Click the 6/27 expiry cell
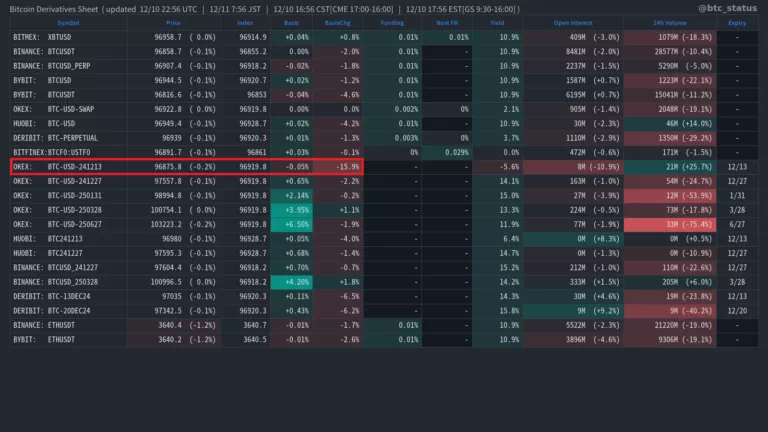Screen dimensions: 768x432 pos(737,224)
